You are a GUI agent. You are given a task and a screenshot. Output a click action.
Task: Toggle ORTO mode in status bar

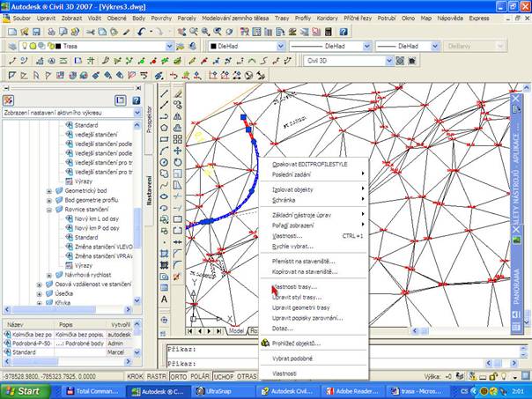[179, 377]
